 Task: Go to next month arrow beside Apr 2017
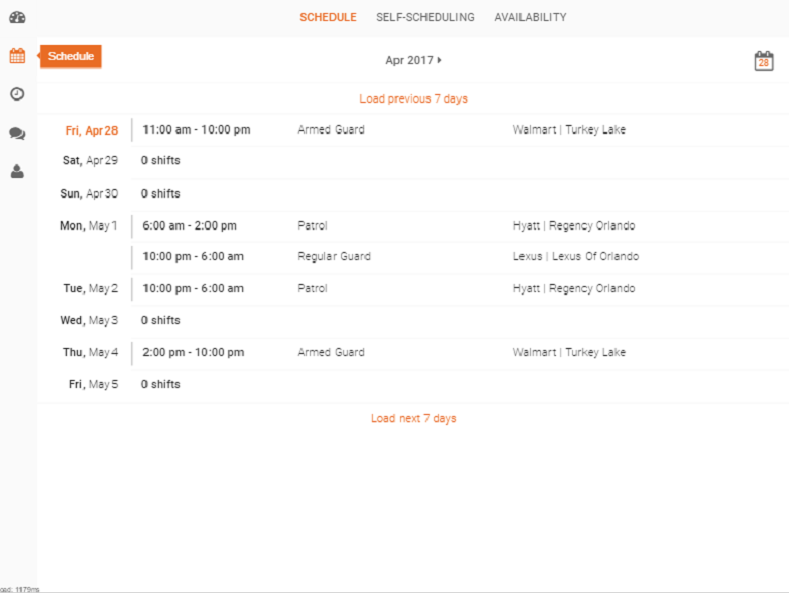tap(440, 60)
